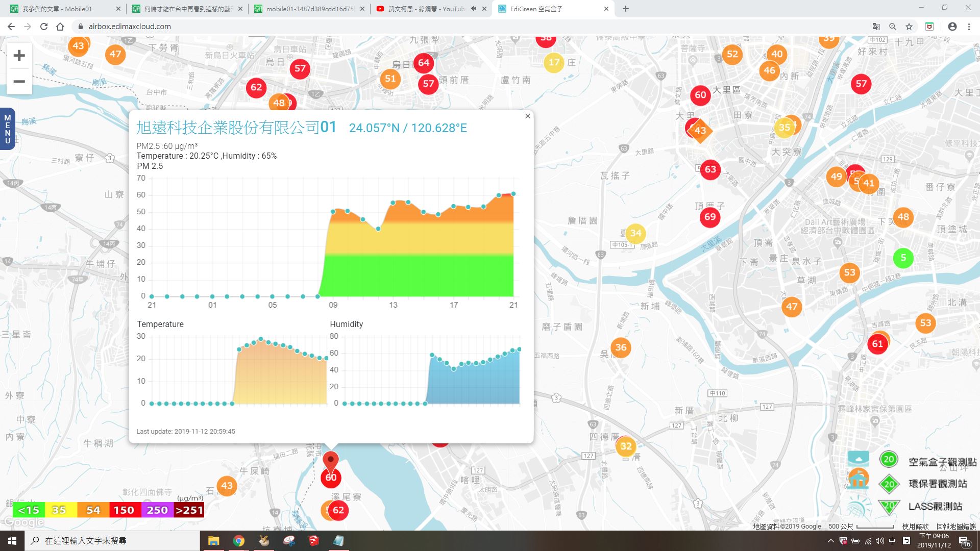The height and width of the screenshot is (551, 980).
Task: Open File Explorer from the taskbar
Action: point(213,541)
